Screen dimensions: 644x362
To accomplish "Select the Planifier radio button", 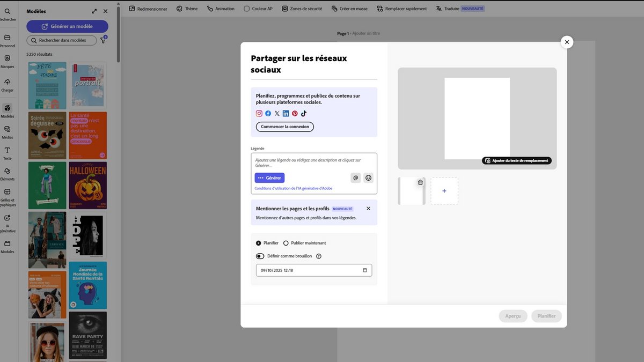I will click(259, 243).
